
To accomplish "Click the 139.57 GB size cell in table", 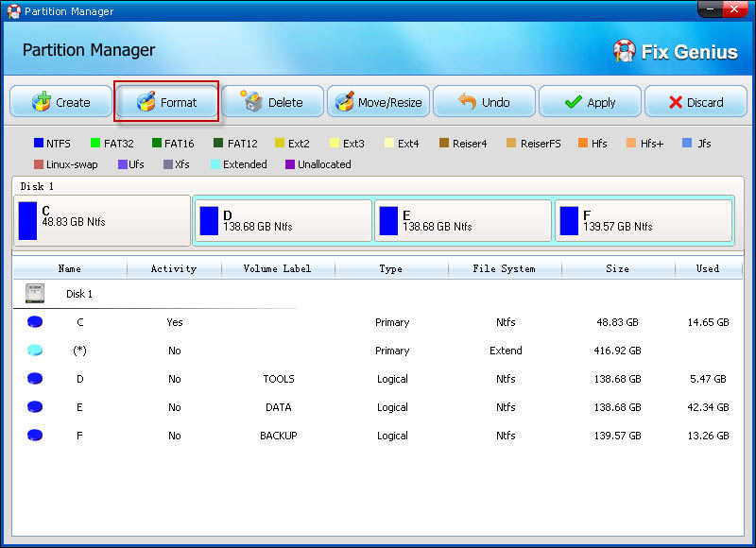I will coord(618,436).
